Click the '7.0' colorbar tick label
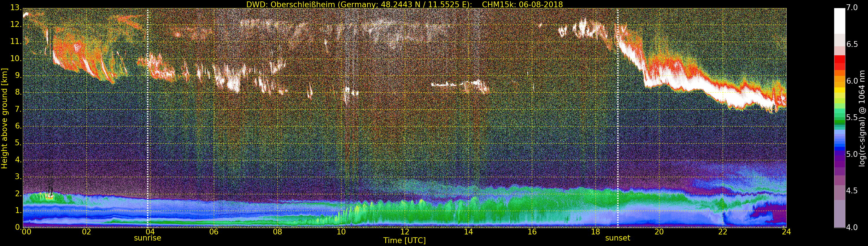Screen dimensions: 868x246 point(852,8)
